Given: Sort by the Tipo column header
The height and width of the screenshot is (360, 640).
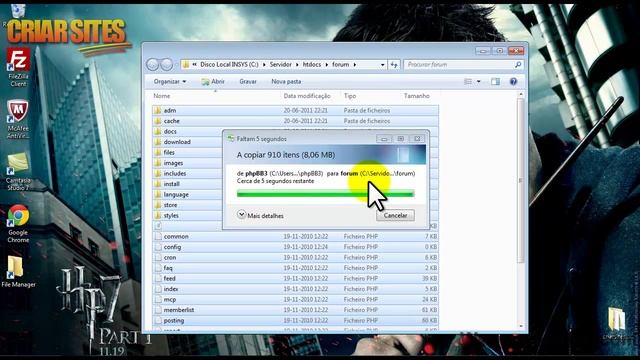Looking at the screenshot, I should point(350,96).
